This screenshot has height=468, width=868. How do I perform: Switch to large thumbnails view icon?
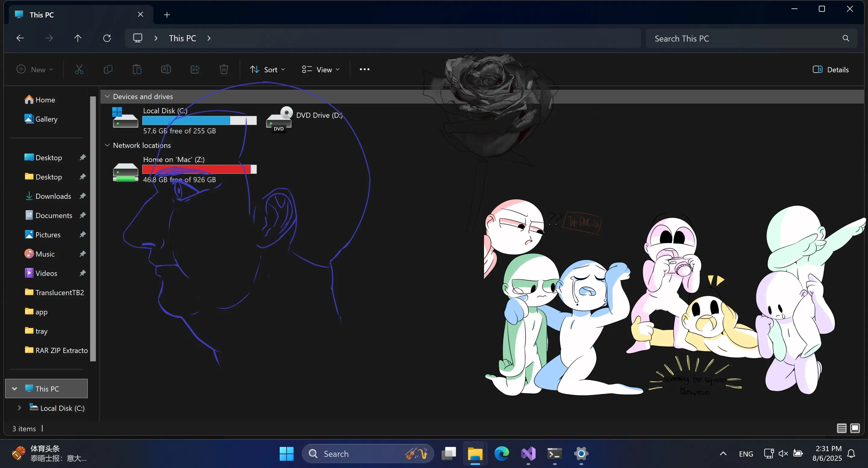coord(855,428)
